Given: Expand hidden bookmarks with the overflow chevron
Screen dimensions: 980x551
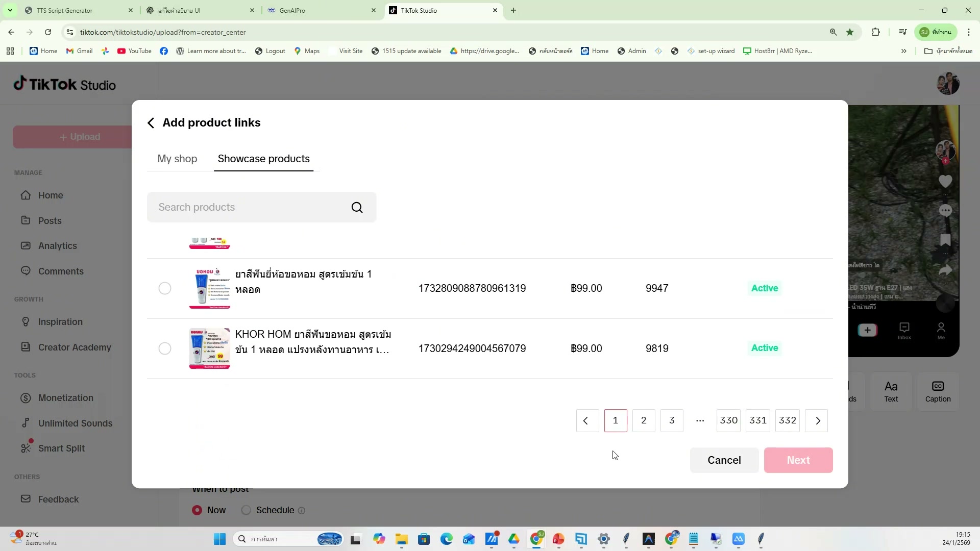Looking at the screenshot, I should pyautogui.click(x=904, y=51).
